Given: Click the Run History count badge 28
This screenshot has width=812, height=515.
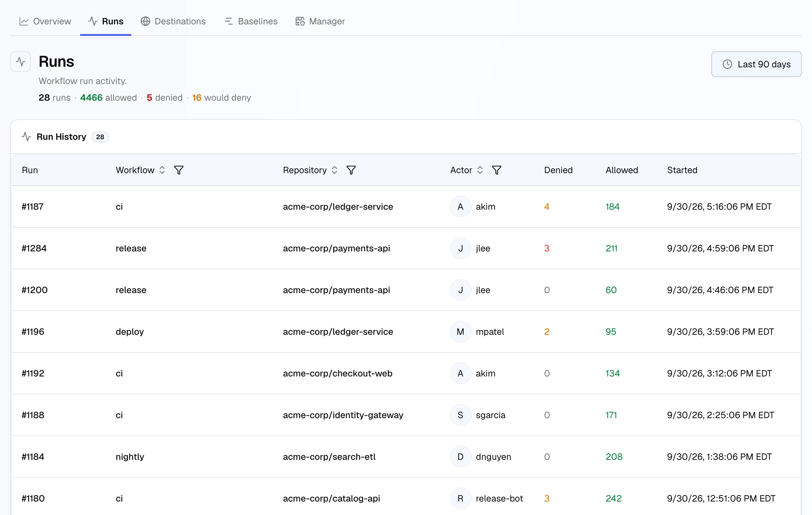Looking at the screenshot, I should tap(100, 137).
